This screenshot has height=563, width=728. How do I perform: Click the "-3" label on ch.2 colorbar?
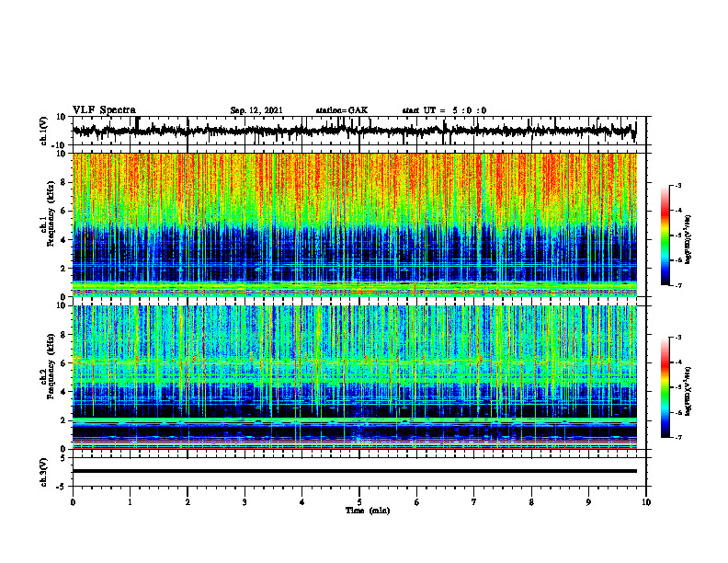point(677,338)
